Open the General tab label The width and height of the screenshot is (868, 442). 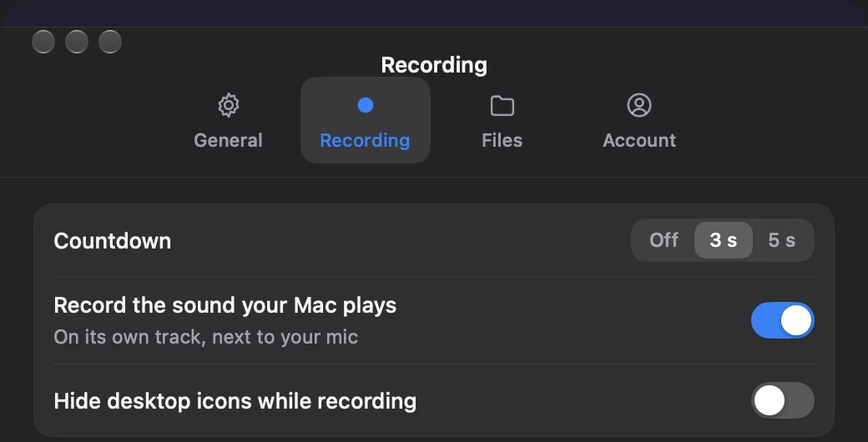pyautogui.click(x=228, y=140)
